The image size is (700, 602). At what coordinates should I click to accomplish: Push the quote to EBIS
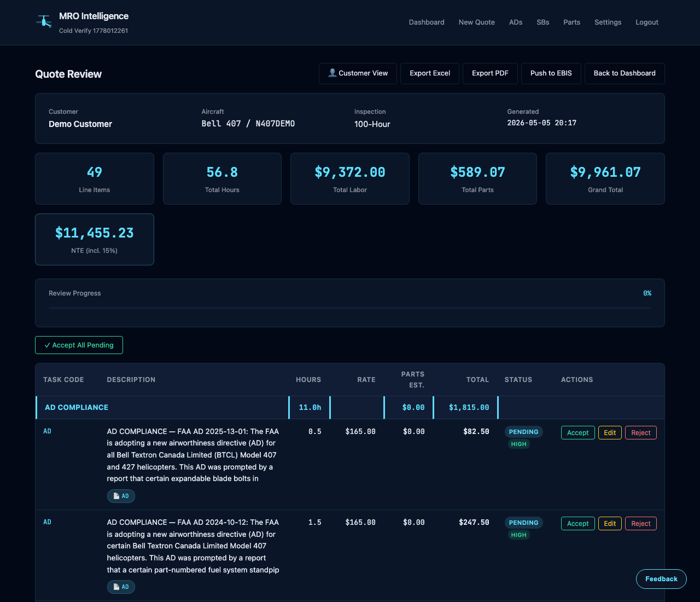click(x=551, y=73)
